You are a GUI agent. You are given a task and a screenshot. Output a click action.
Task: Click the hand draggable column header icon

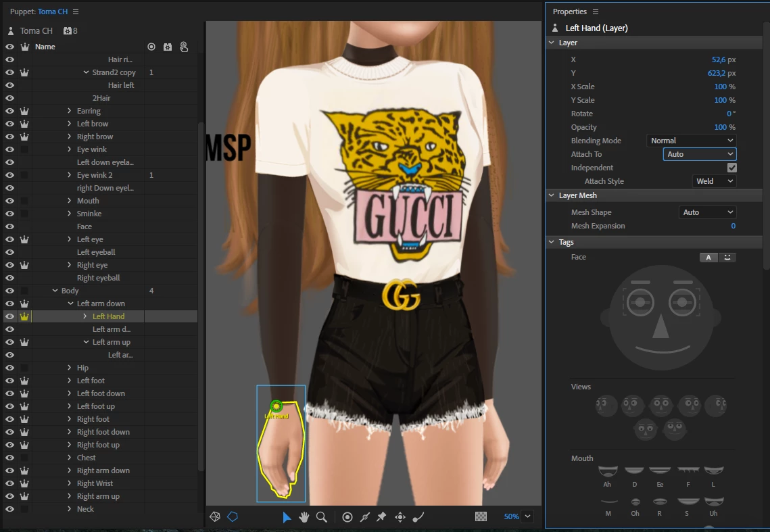coord(184,47)
